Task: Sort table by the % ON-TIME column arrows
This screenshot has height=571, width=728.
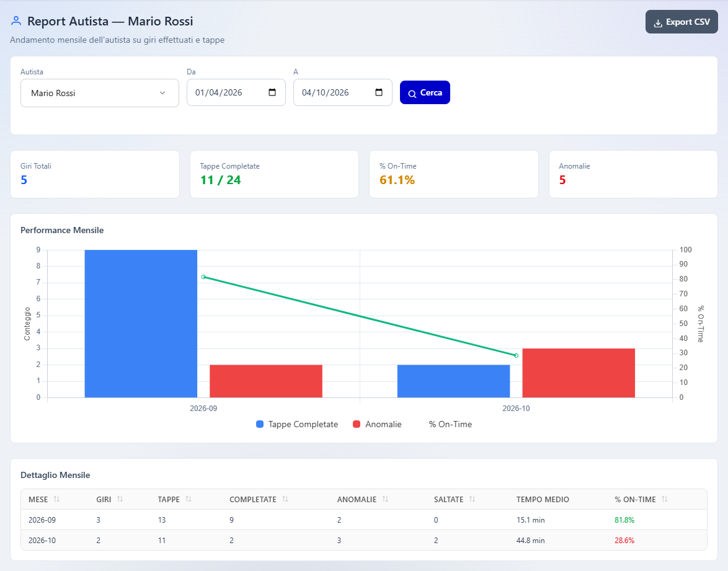Action: pos(664,499)
